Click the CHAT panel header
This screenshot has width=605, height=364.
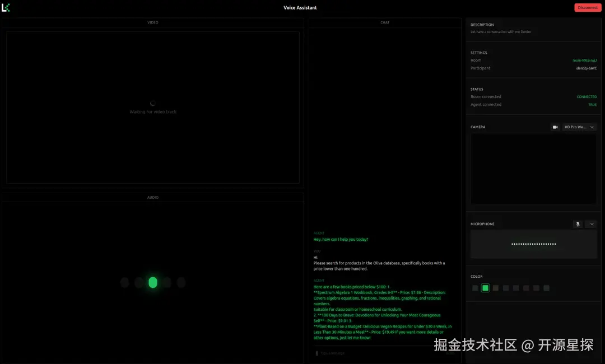coord(385,22)
